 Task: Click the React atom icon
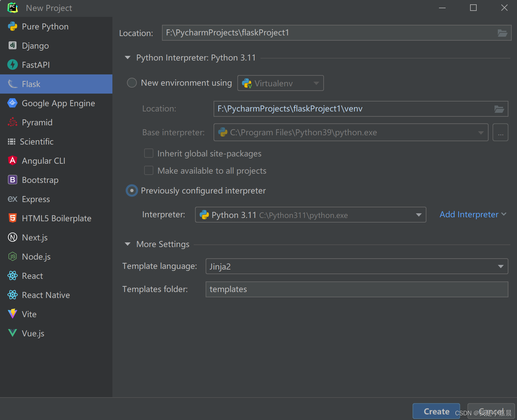coord(12,276)
